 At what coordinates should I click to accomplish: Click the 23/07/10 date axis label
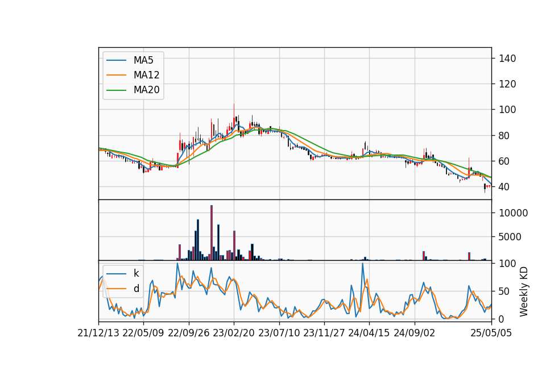pyautogui.click(x=279, y=333)
